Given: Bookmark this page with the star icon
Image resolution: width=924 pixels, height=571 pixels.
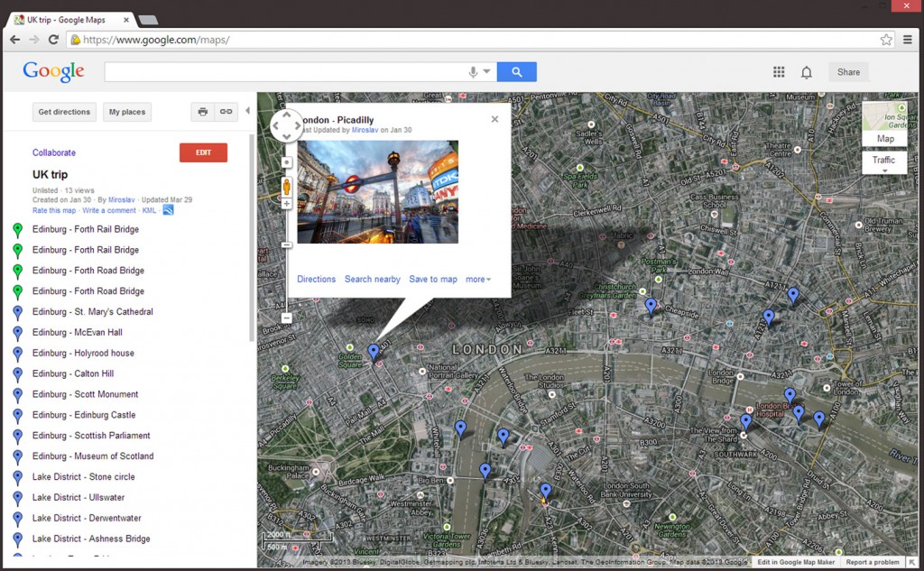Looking at the screenshot, I should (886, 40).
